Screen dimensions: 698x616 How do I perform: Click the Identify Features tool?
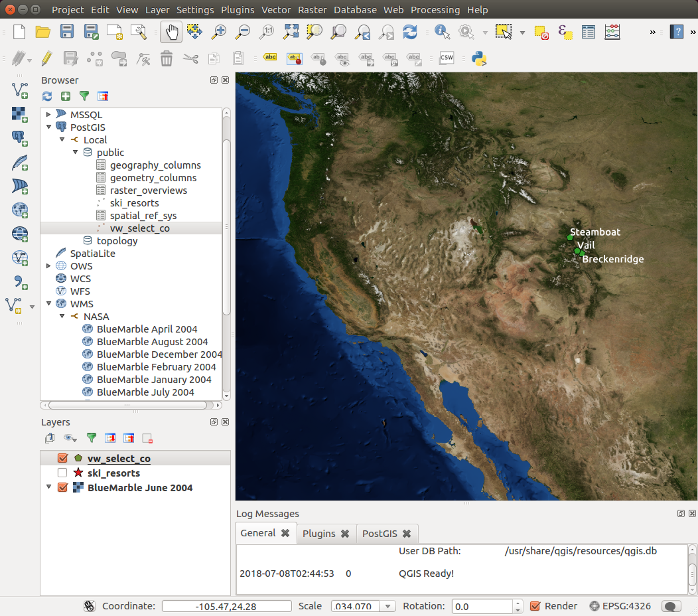pyautogui.click(x=442, y=32)
